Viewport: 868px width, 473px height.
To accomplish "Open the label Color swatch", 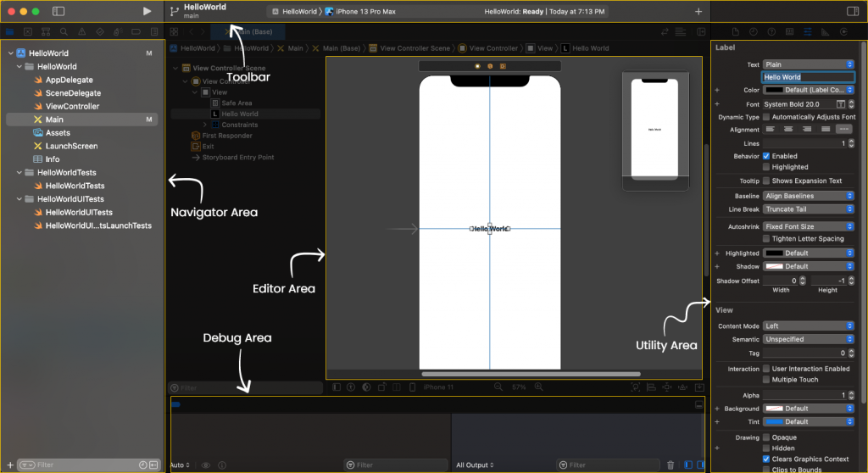I will click(773, 90).
